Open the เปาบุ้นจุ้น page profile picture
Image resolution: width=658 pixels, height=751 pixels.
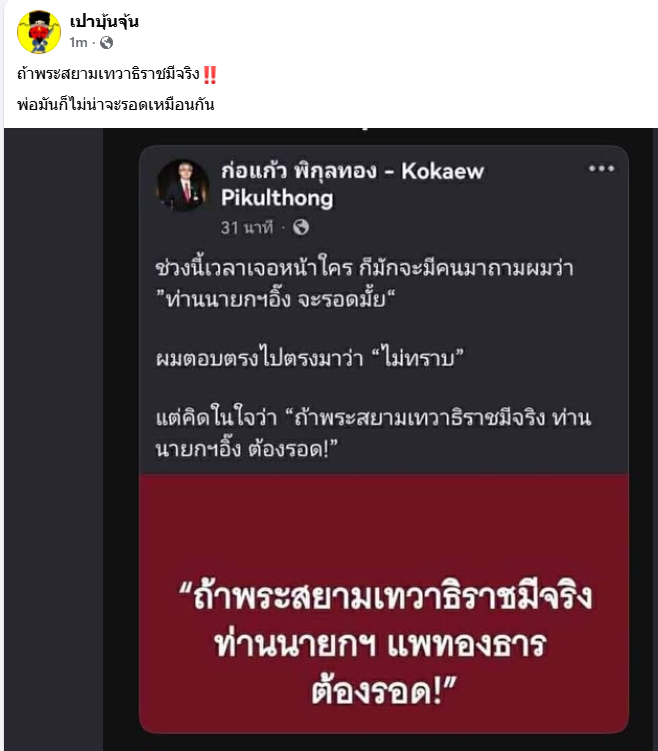(x=39, y=32)
